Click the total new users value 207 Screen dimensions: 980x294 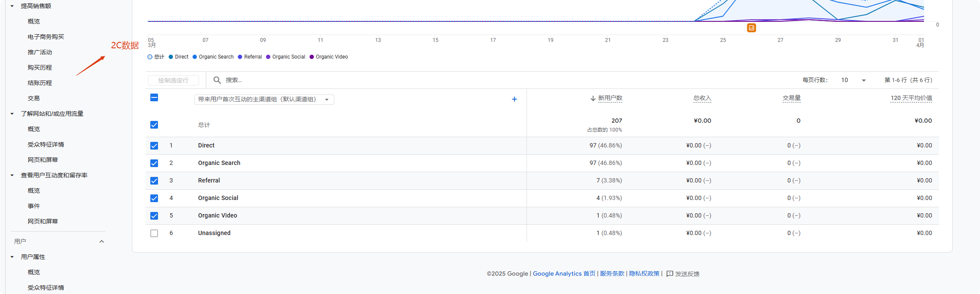[x=617, y=121]
